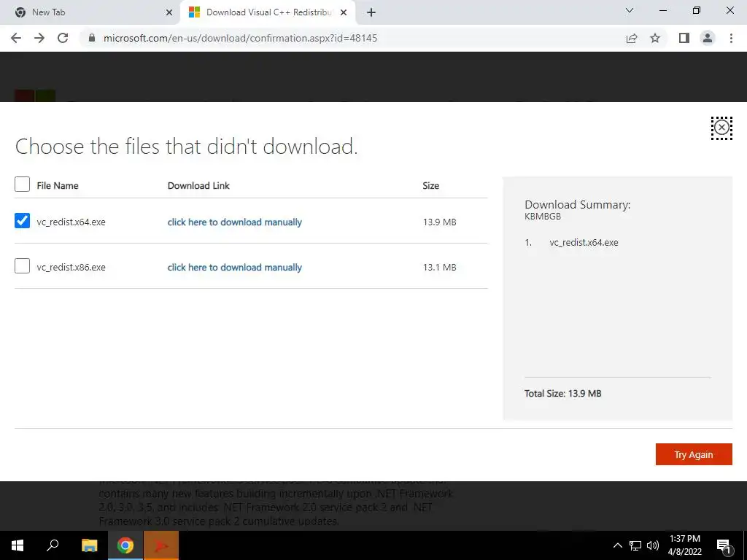Click the 13.1 MB size cell

click(439, 267)
